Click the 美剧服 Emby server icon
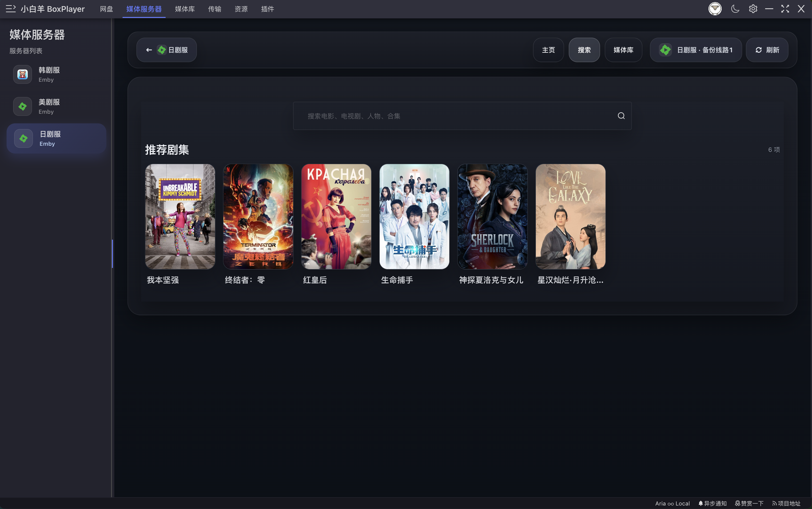Viewport: 812px width, 509px height. [23, 106]
